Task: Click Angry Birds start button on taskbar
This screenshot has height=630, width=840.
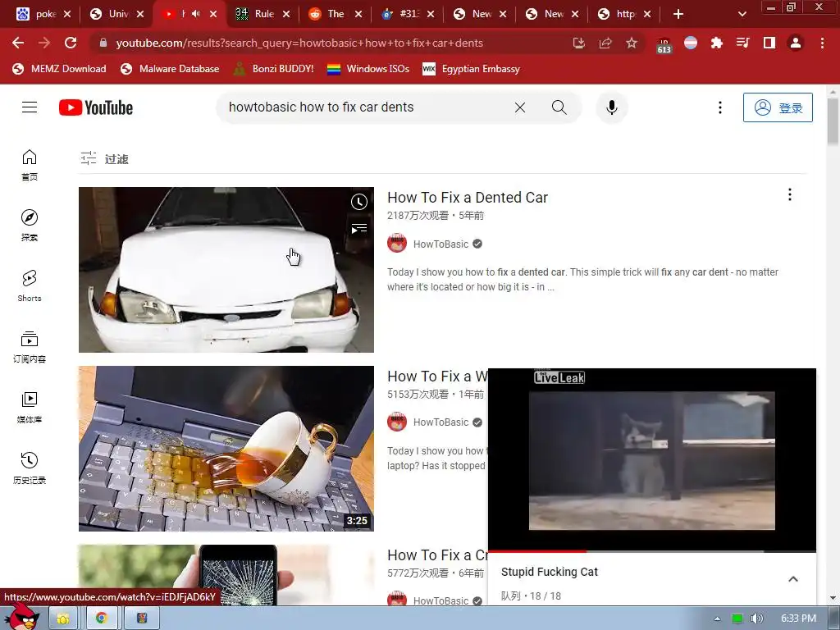Action: [x=21, y=617]
